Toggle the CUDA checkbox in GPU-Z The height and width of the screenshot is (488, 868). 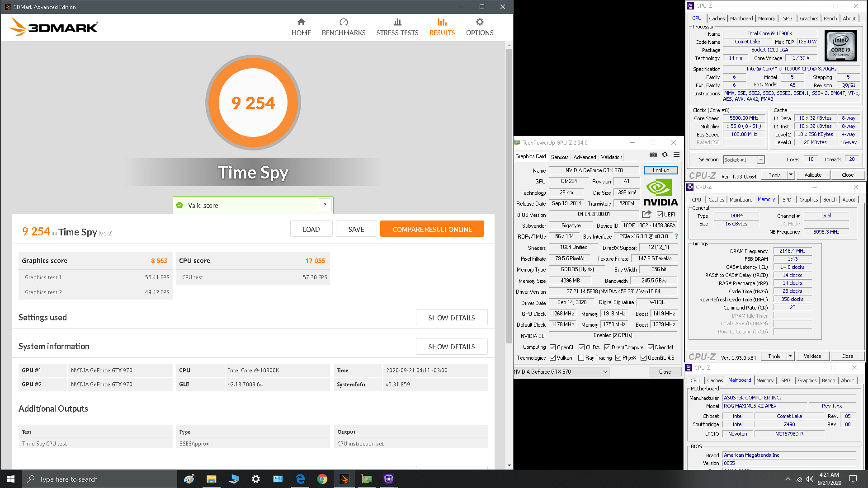(x=581, y=347)
